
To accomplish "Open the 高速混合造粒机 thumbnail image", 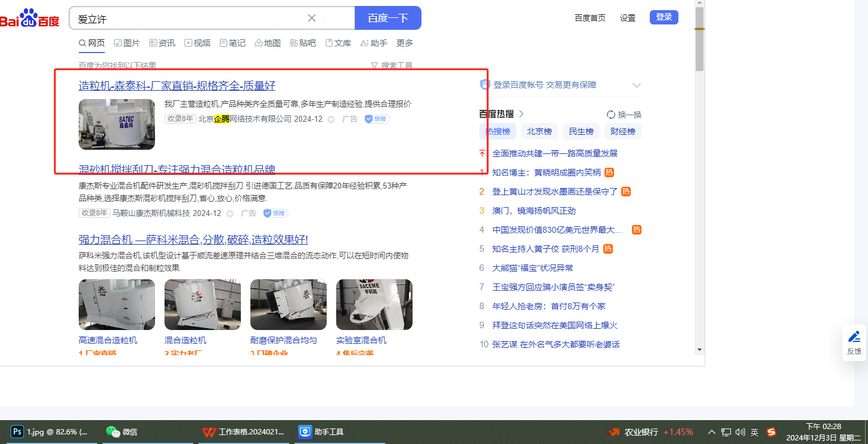I will coord(117,304).
